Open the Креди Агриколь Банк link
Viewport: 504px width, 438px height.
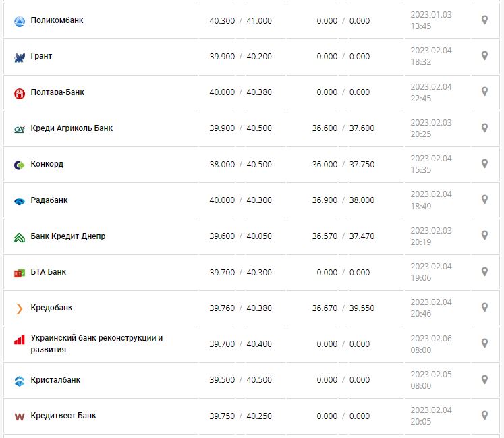coord(72,128)
